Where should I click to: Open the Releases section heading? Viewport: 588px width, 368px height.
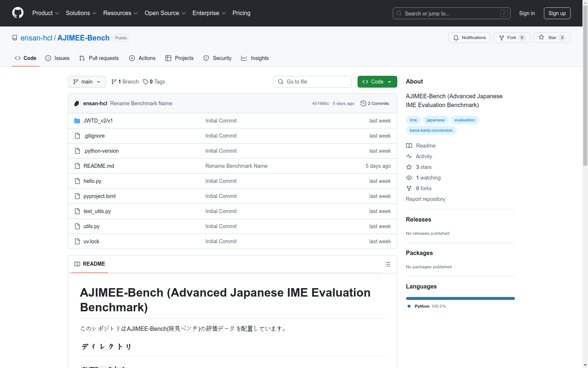(419, 219)
